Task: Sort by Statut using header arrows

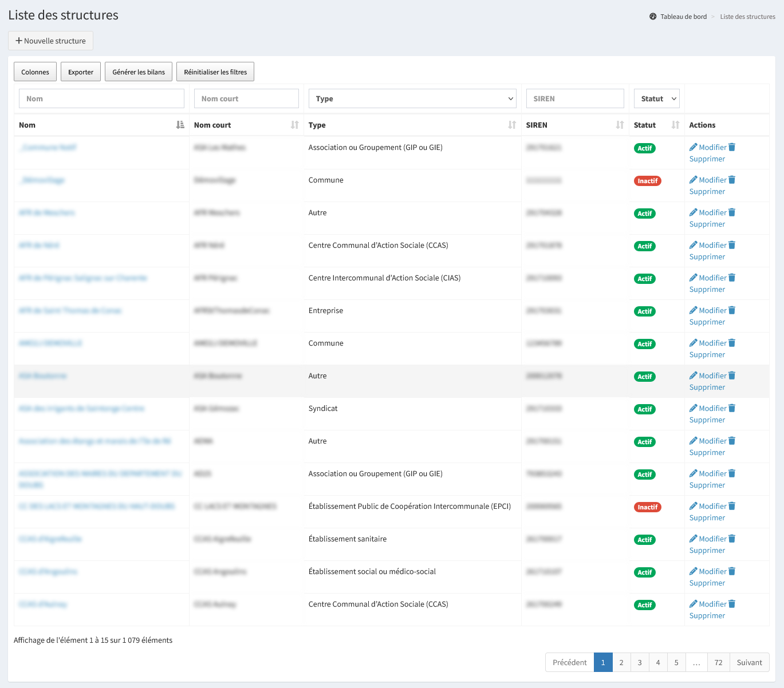Action: (x=675, y=125)
